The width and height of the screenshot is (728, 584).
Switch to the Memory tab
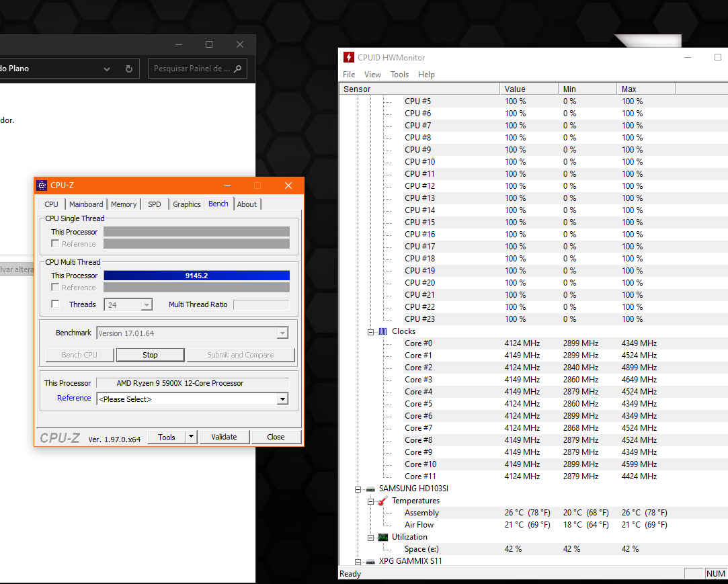pos(124,204)
